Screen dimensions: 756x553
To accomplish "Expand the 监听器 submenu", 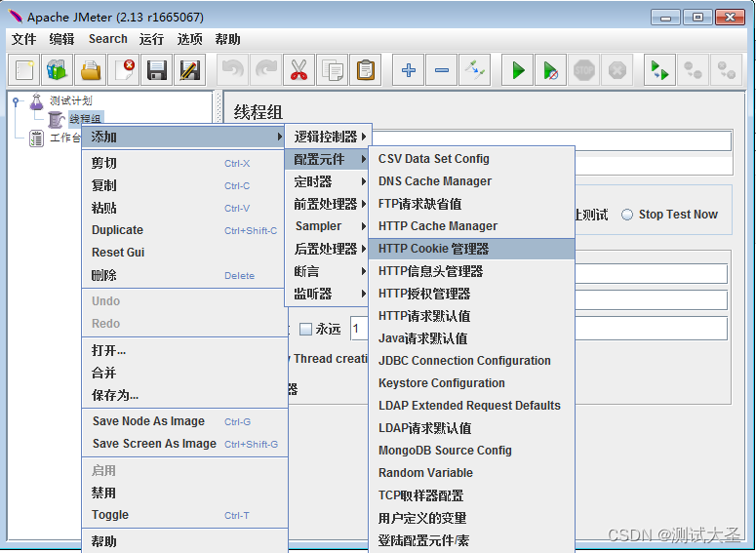I will tap(329, 294).
